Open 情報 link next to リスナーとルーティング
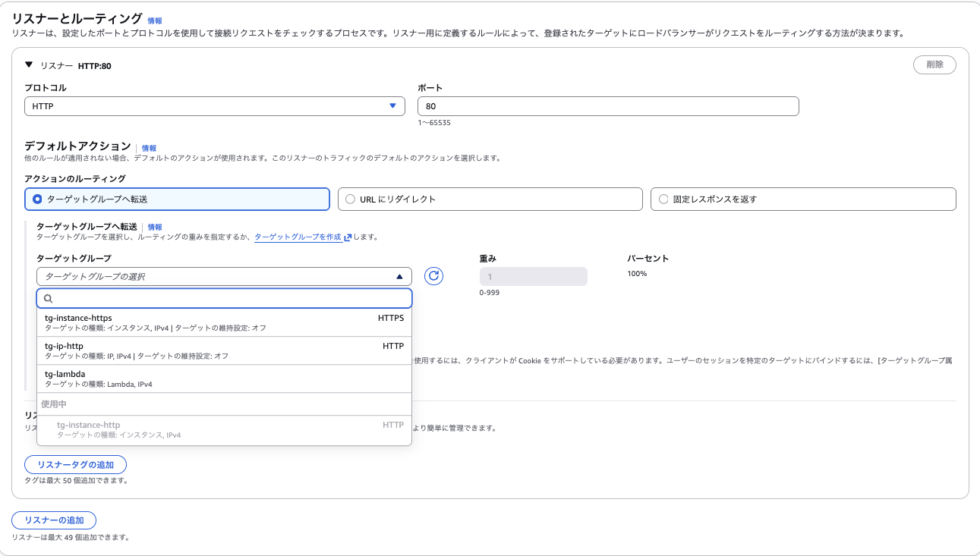The width and height of the screenshot is (980, 556). click(x=154, y=20)
